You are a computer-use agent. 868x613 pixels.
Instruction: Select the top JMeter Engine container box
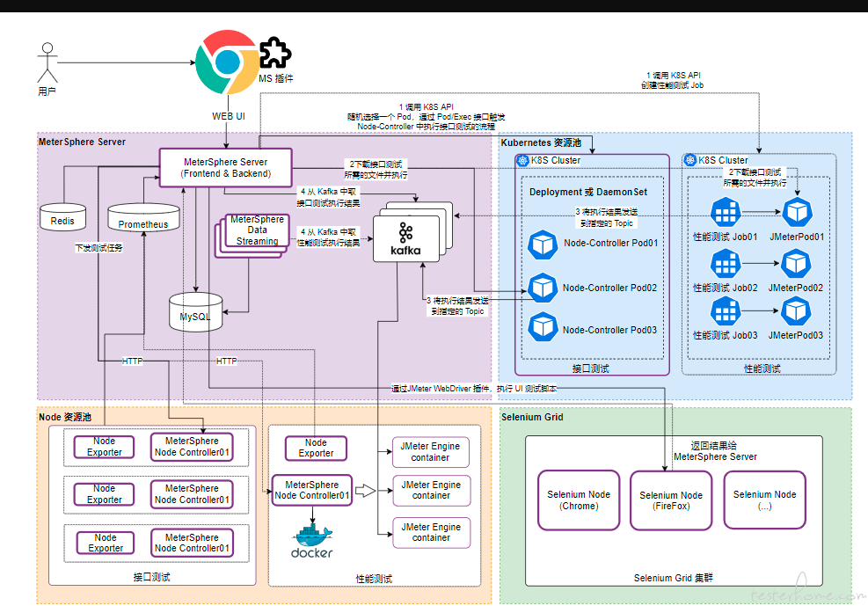pos(431,452)
